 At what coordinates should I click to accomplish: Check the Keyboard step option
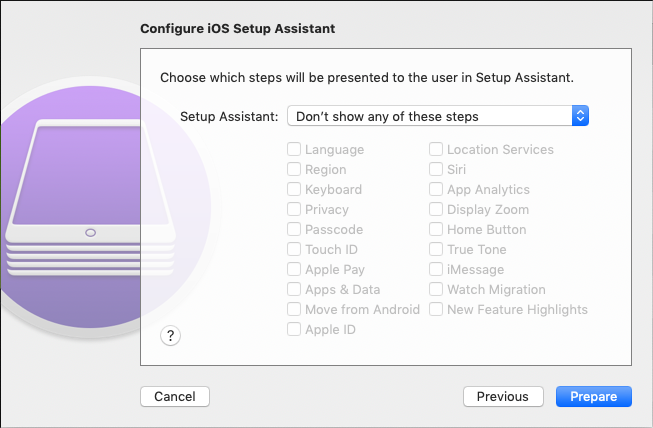(295, 190)
